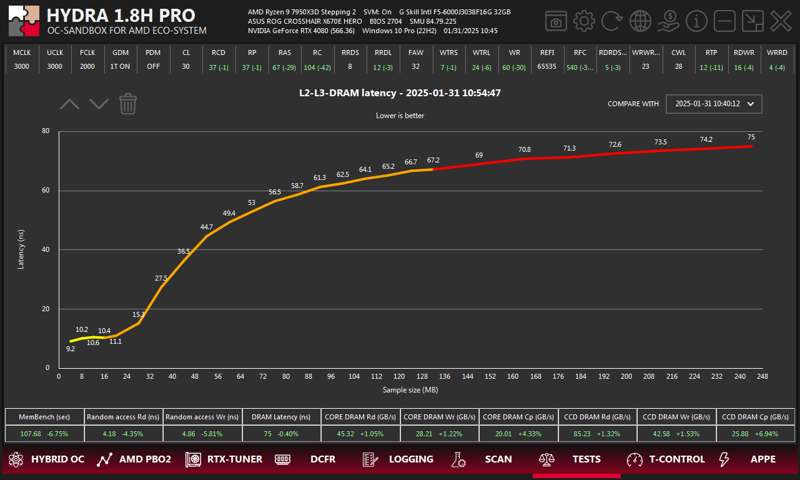Viewport: 800px width, 480px height.
Task: Go to previous result with up chevron
Action: pyautogui.click(x=69, y=103)
